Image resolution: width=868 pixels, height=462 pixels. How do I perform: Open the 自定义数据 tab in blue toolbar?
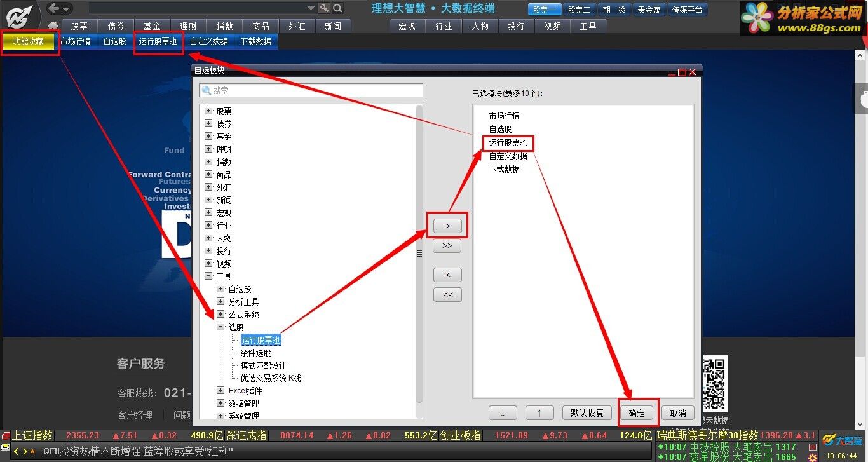pos(208,41)
